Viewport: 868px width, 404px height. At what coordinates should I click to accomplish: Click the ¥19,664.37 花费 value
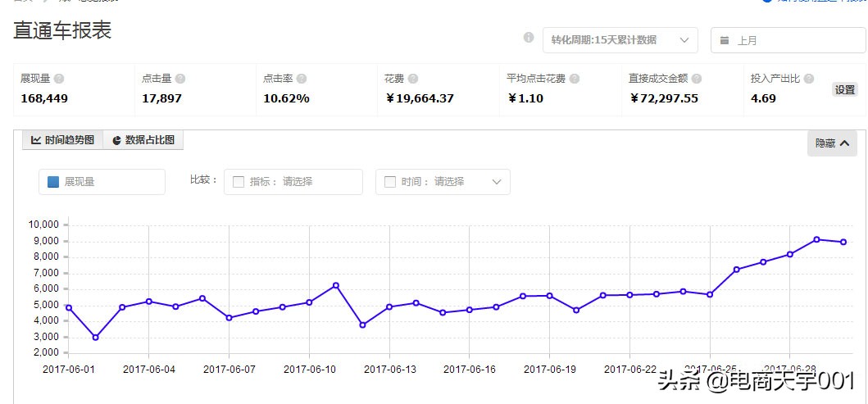click(420, 99)
